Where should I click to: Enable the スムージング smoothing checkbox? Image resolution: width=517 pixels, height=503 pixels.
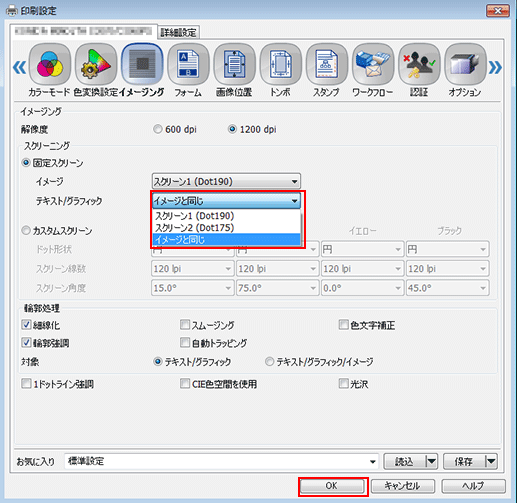(x=185, y=325)
